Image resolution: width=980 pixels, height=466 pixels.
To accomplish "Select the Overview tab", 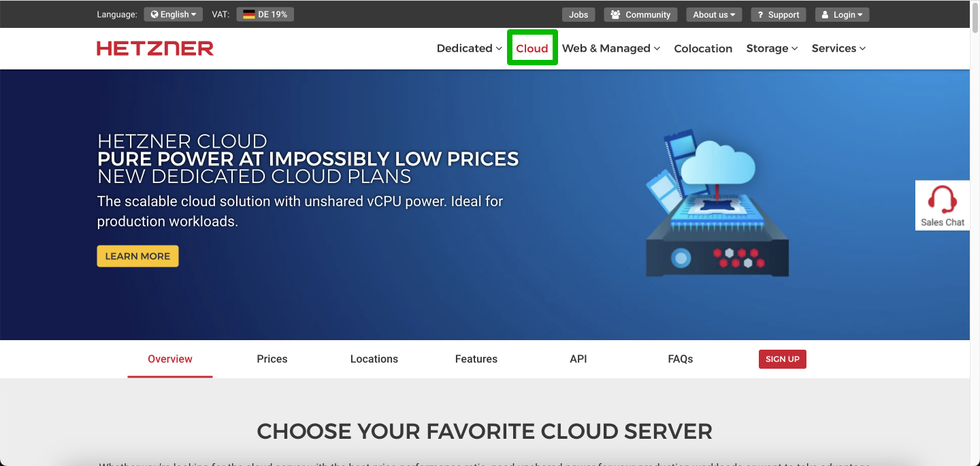I will [170, 359].
